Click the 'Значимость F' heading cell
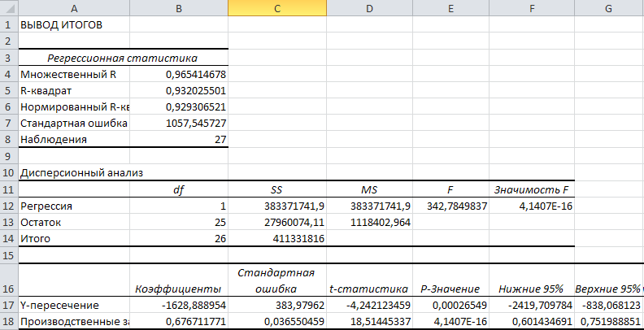 pos(532,189)
